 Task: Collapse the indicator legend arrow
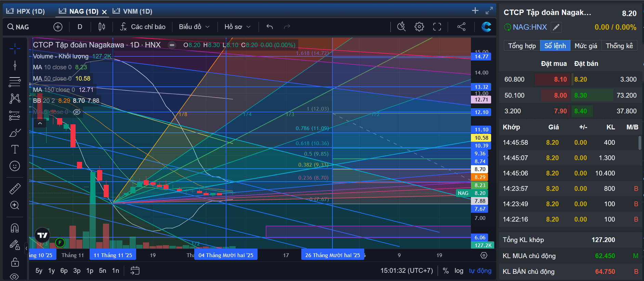pos(40,123)
